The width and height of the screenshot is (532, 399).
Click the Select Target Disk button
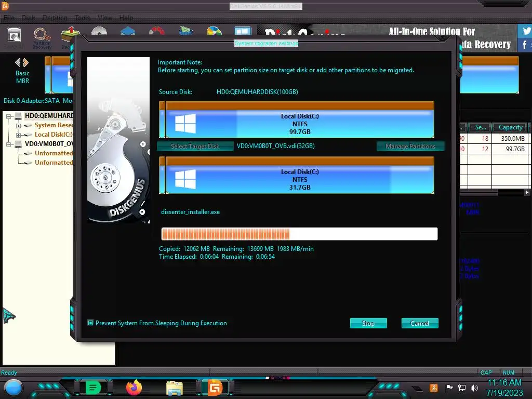[x=195, y=146]
